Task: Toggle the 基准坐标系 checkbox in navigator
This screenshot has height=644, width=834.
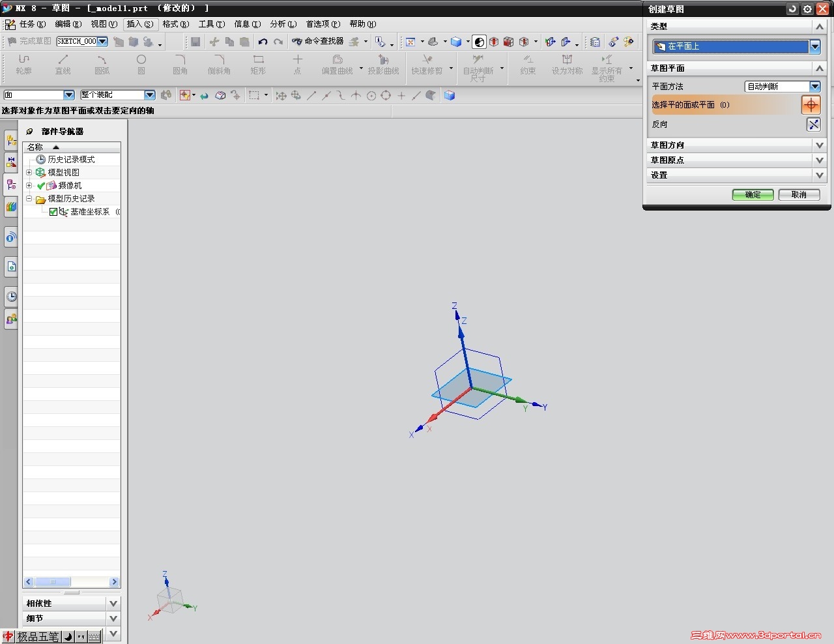Action: 53,212
